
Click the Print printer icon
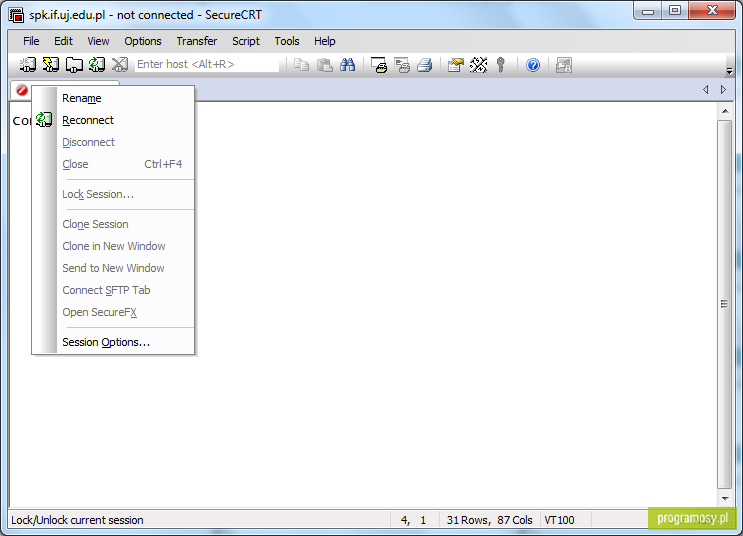[x=425, y=64]
